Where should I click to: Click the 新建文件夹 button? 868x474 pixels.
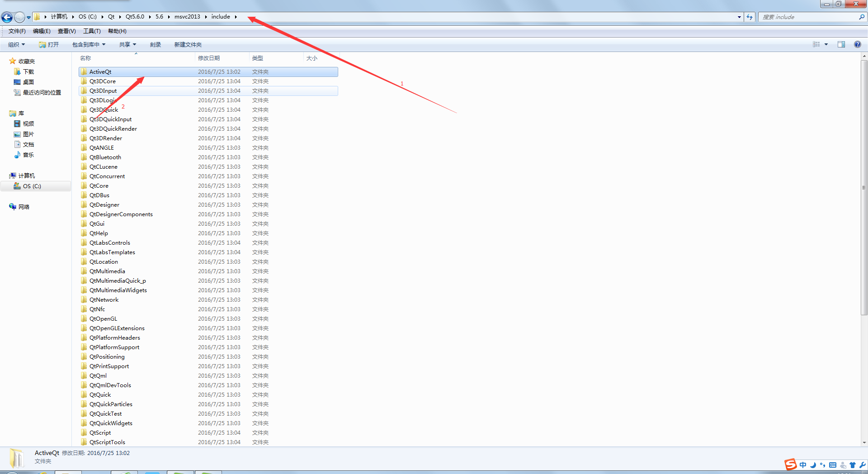(x=188, y=44)
